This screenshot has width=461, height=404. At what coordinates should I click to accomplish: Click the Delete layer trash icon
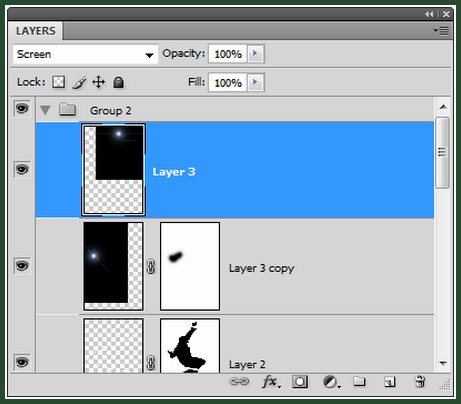tap(420, 382)
